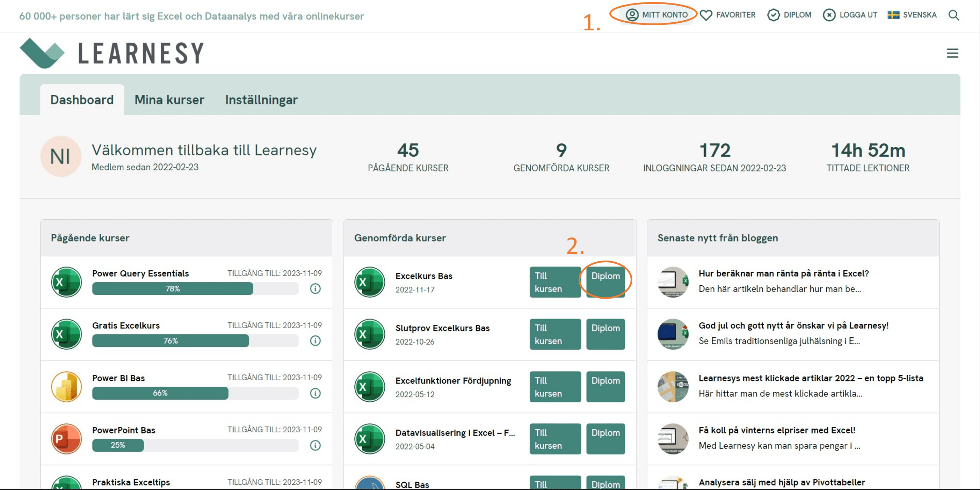Click the NI profile avatar
This screenshot has height=490, width=980.
60,156
